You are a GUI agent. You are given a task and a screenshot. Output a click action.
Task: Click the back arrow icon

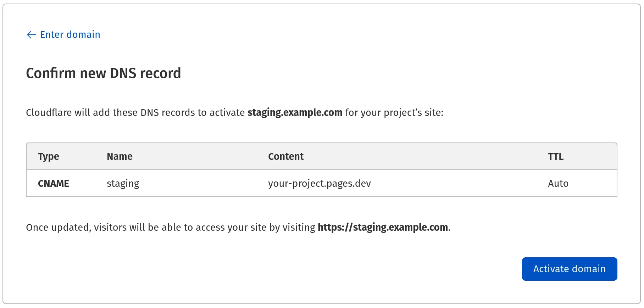31,34
